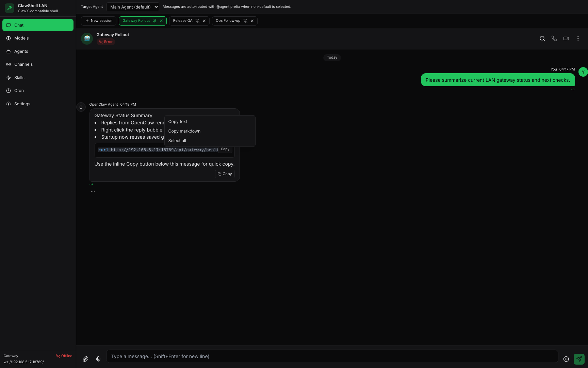588x368 pixels.
Task: Open the Target Agent dropdown
Action: pos(133,6)
